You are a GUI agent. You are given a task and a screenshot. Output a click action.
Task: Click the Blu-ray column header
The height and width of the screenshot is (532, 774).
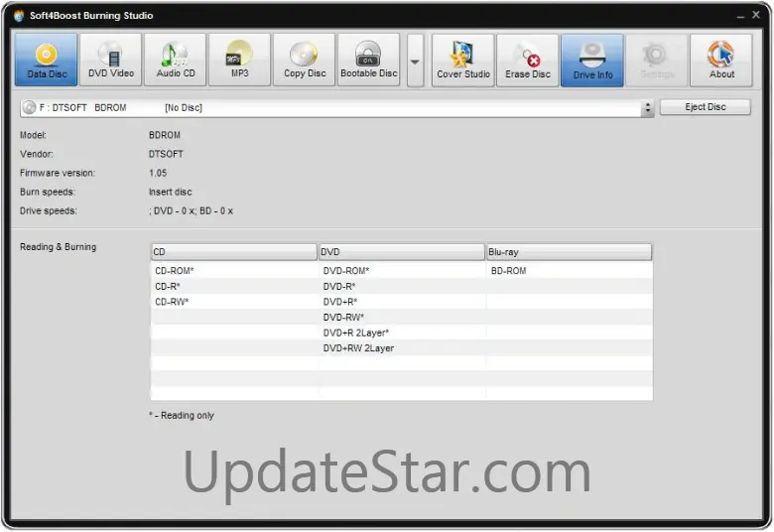[569, 252]
